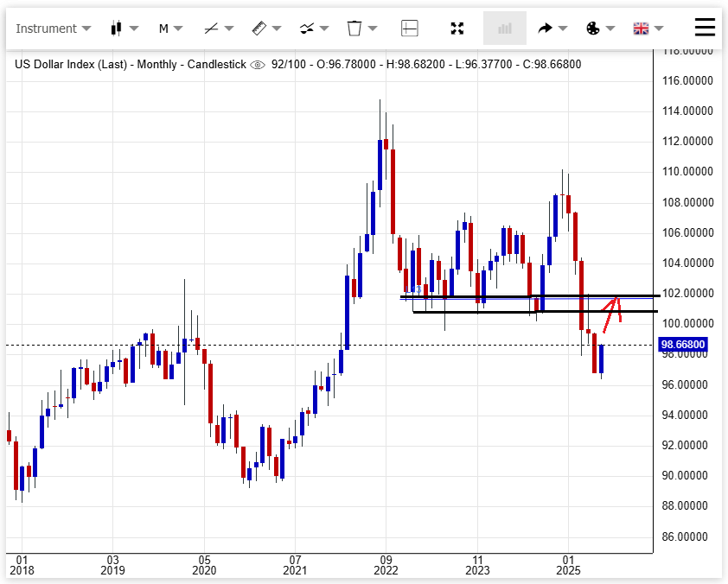Click the 98.66800 current price label

[x=683, y=345]
